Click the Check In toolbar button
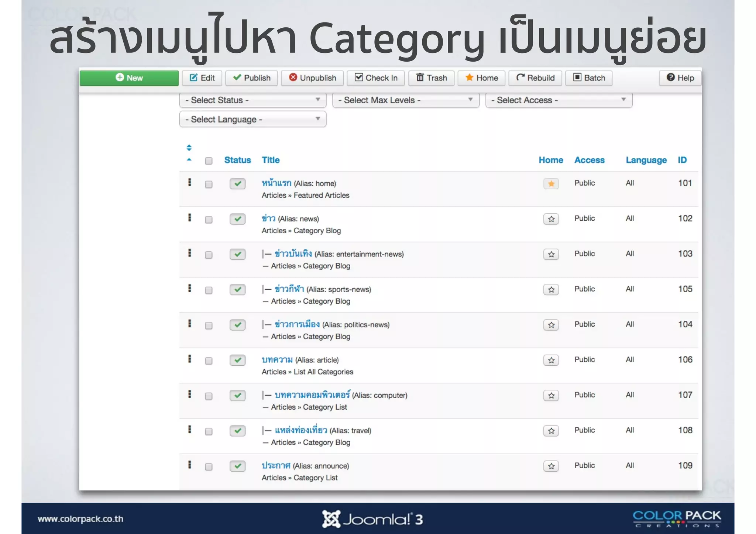756x534 pixels. tap(376, 78)
